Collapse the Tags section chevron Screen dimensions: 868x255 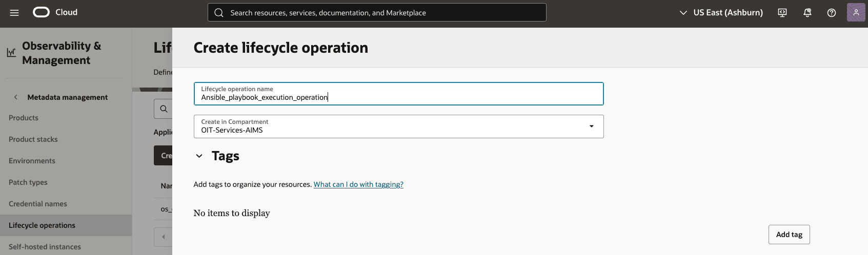click(199, 156)
